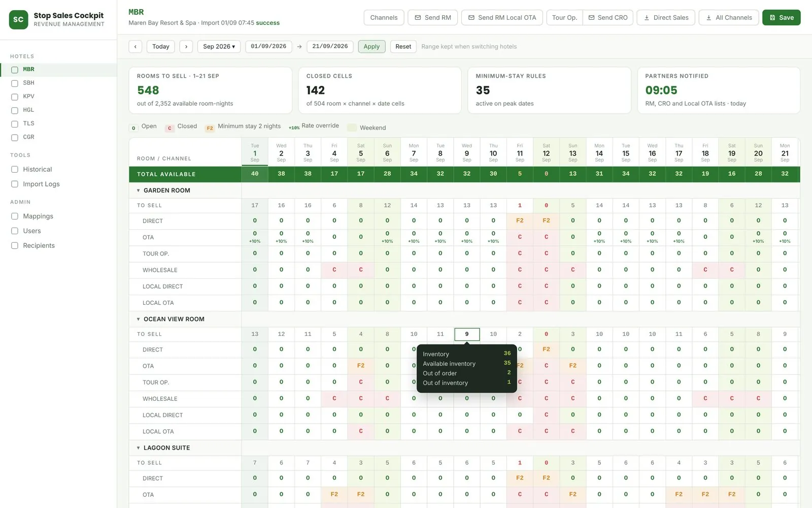Select the KPV hotel checkbox
Image resolution: width=812 pixels, height=508 pixels.
coord(15,97)
